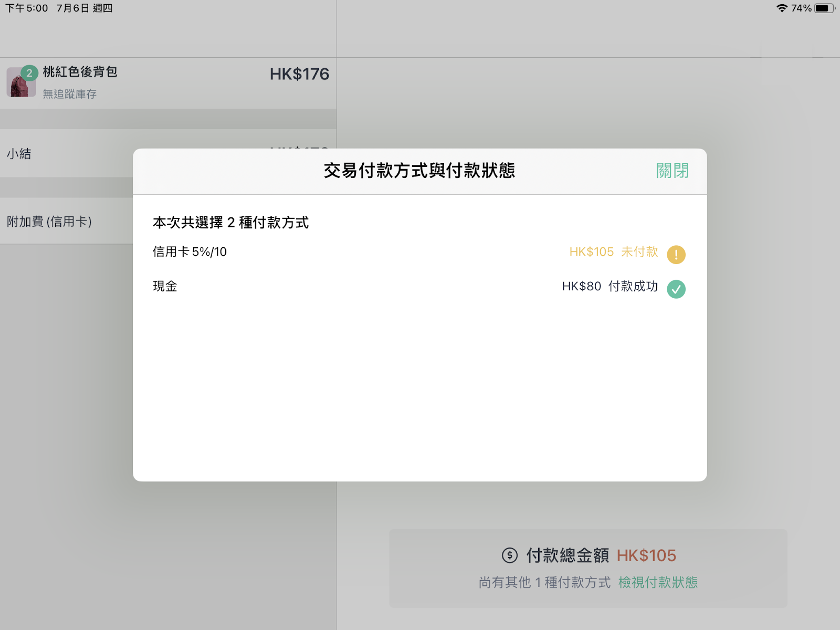Click the dialog title 交易付款方式與付款狀態

pos(419,171)
